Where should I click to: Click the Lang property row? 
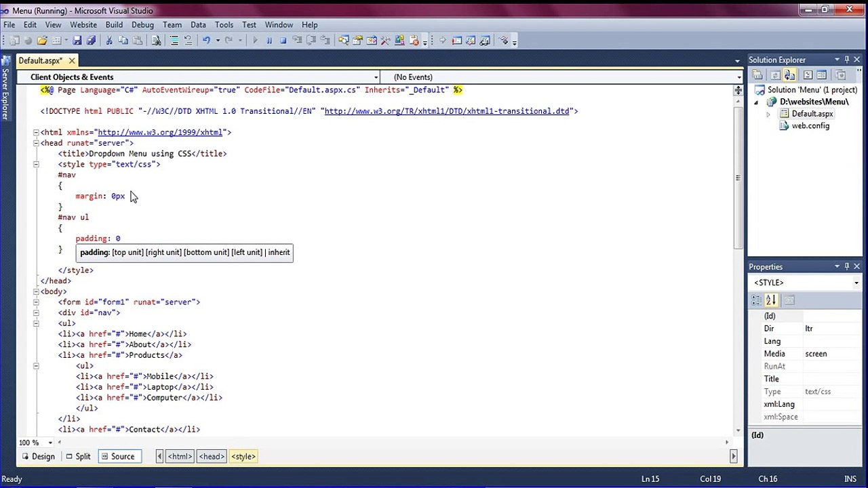[x=806, y=341]
